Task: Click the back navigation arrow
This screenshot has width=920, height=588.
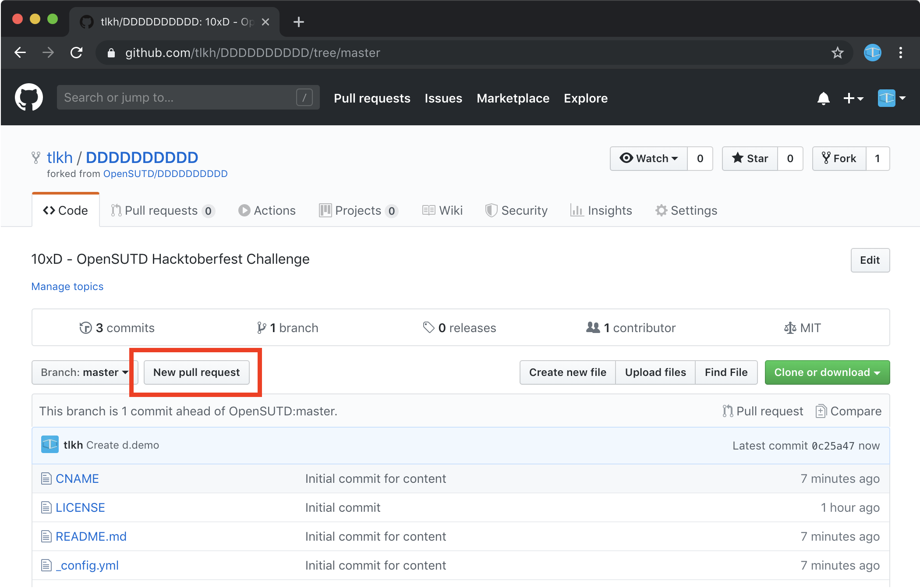Action: point(21,53)
